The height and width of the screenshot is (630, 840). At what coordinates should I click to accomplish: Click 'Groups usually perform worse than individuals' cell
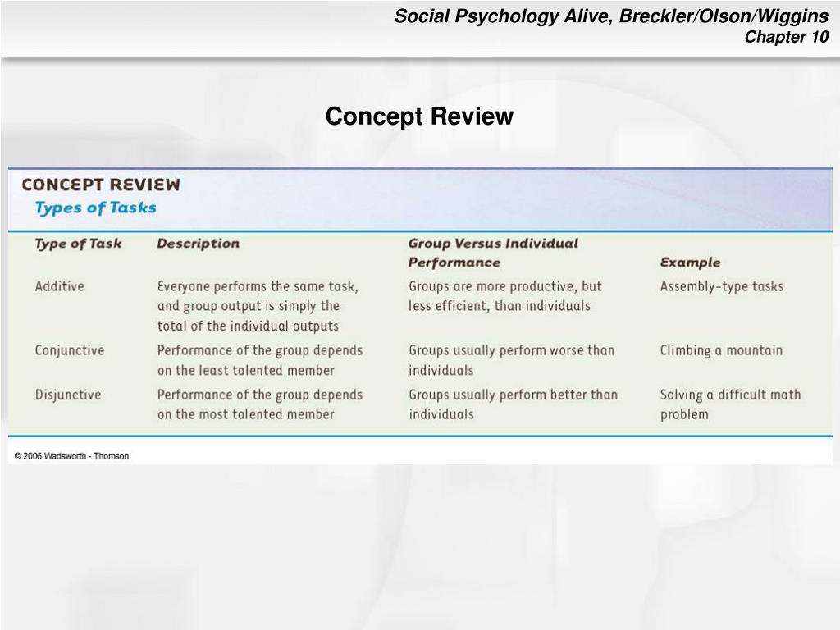[512, 360]
